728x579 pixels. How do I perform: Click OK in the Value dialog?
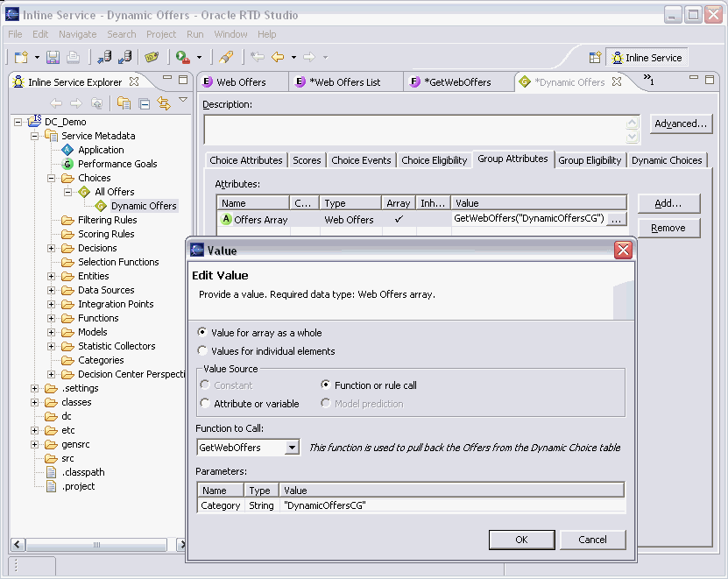point(521,540)
